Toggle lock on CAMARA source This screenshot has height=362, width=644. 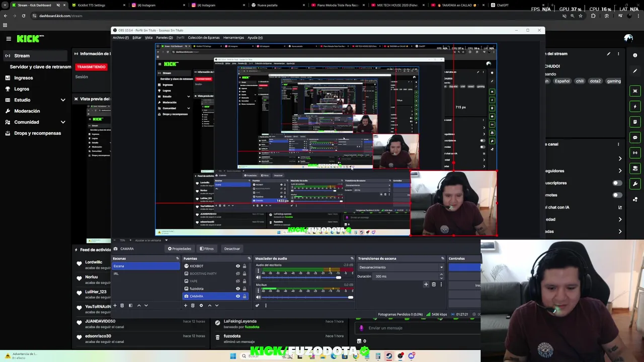point(245,296)
